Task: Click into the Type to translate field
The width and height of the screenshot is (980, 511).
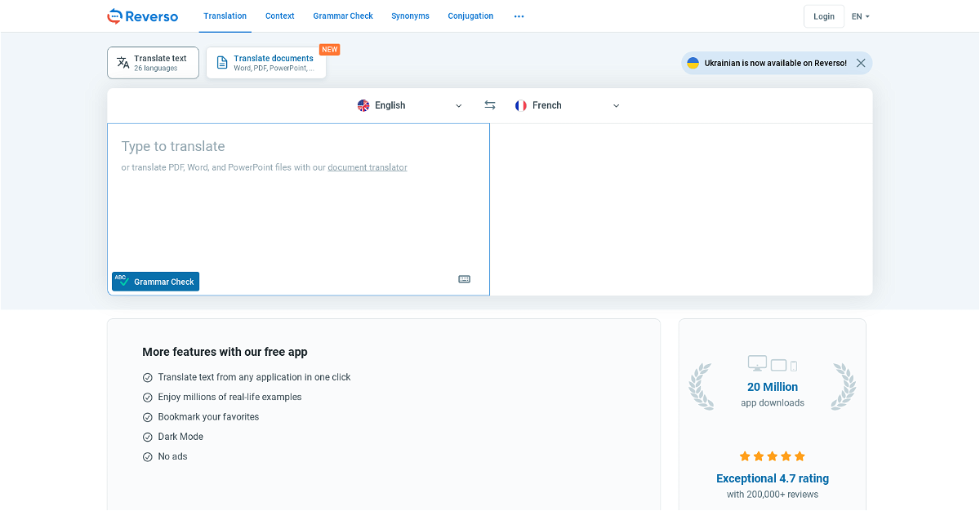Action: pyautogui.click(x=298, y=210)
